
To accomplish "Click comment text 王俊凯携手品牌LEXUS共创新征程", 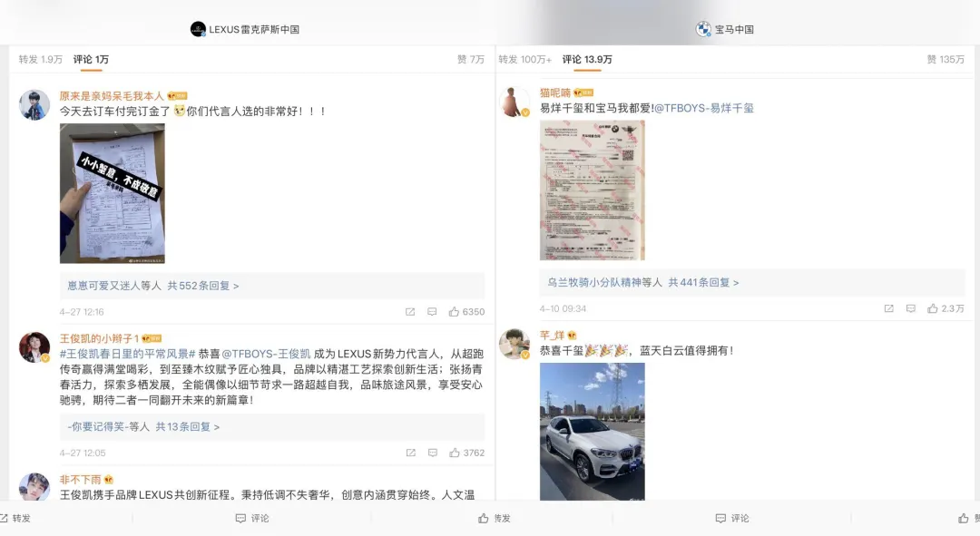I will coord(144,495).
